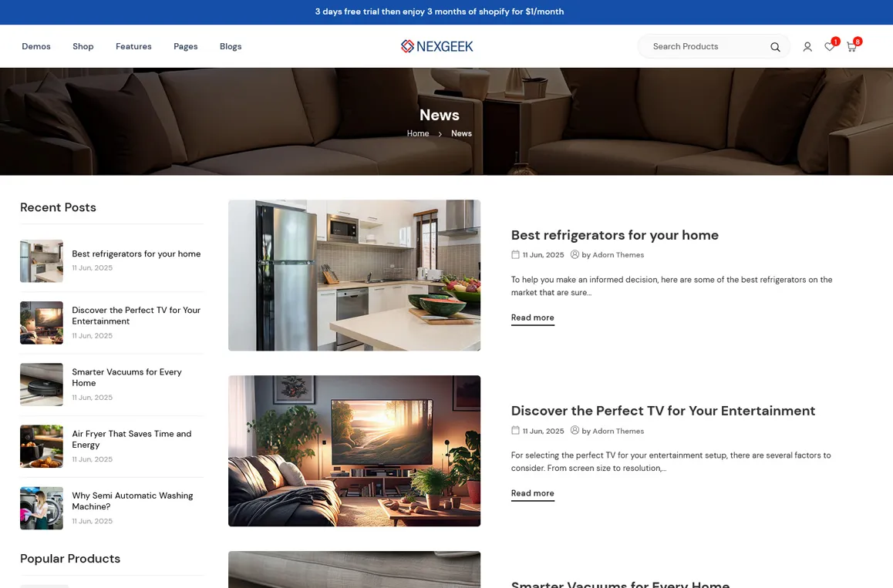Click the search magnifier icon
Image resolution: width=893 pixels, height=588 pixels.
(x=775, y=47)
